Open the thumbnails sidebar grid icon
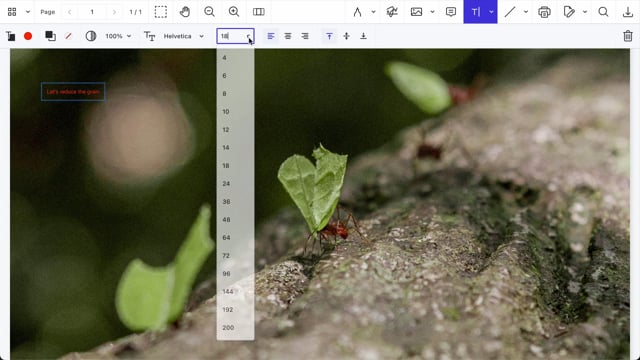This screenshot has width=640, height=360. coord(12,12)
